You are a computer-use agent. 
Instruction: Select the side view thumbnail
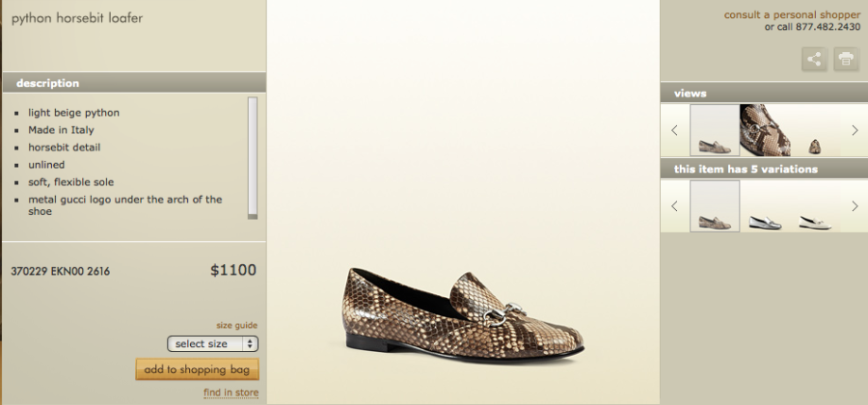pos(715,130)
